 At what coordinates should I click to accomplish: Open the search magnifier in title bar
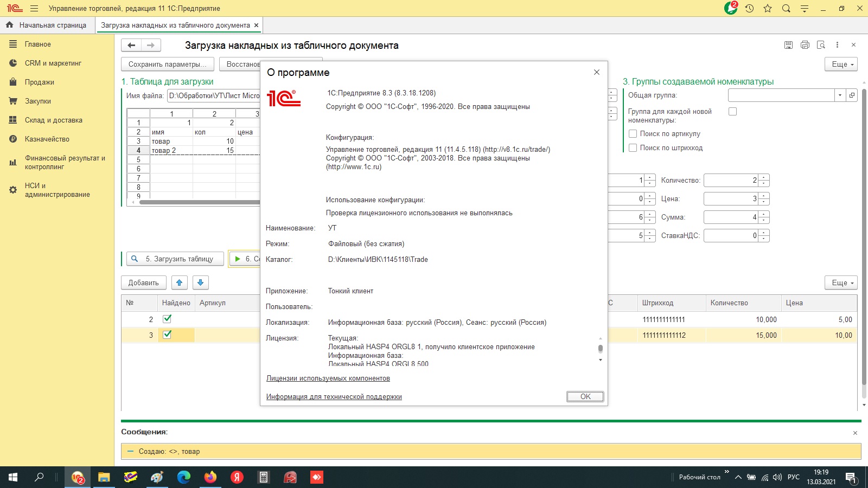pos(786,8)
